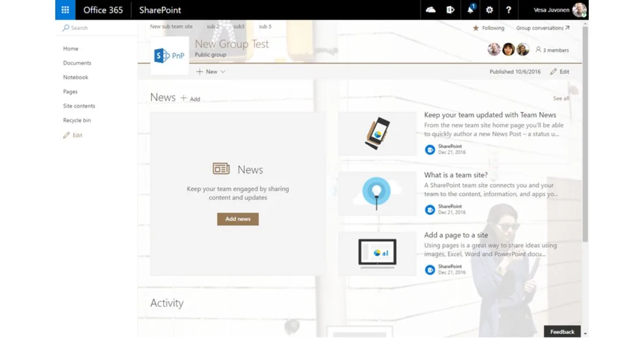Viewport: 644px width, 338px height.
Task: Open Site contents in left navigation
Action: tap(79, 106)
